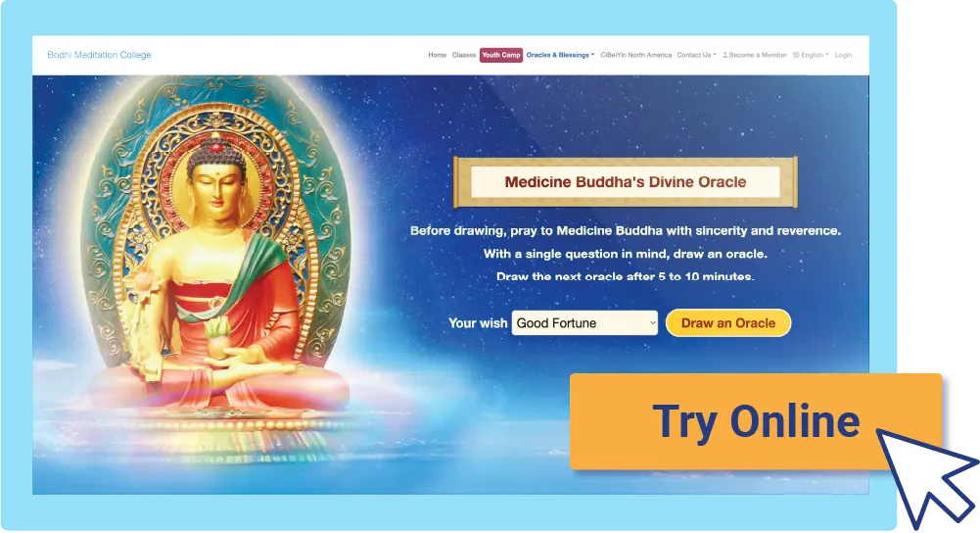980x533 pixels.
Task: Expand the Oracles & Blessings menu
Action: pyautogui.click(x=560, y=55)
